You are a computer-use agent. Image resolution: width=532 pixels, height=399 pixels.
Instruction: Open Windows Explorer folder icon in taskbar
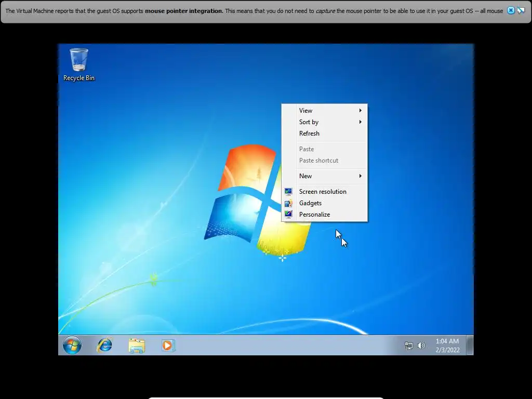coord(137,345)
